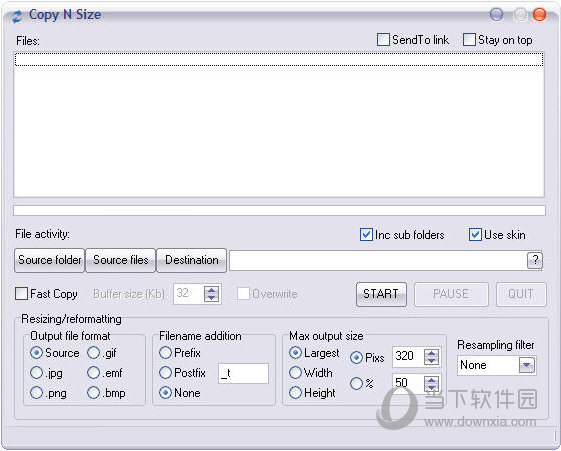Image resolution: width=561 pixels, height=451 pixels.
Task: Click the percent field showing 50
Action: tap(408, 383)
